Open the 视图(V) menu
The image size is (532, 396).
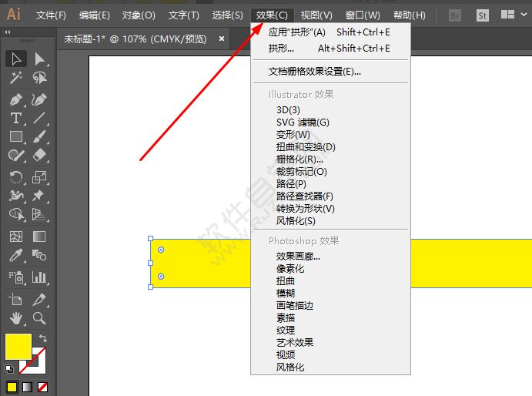pos(316,15)
